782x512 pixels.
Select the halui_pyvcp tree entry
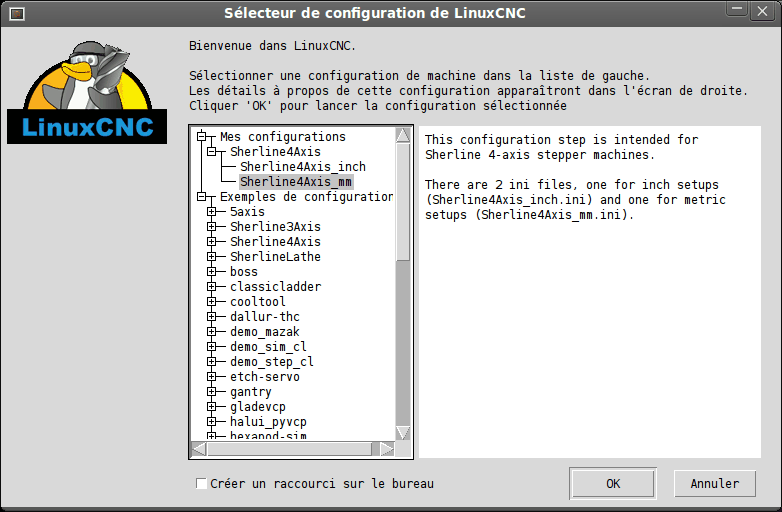(268, 421)
